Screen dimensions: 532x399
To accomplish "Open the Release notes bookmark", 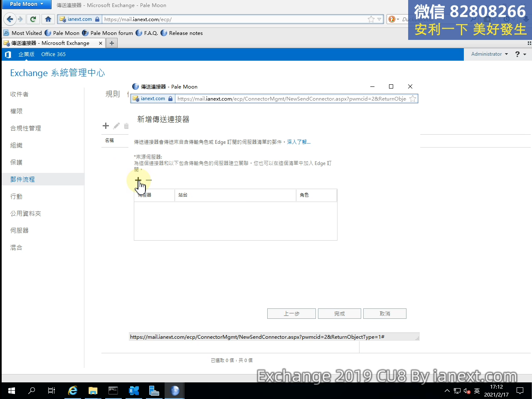I will [182, 33].
